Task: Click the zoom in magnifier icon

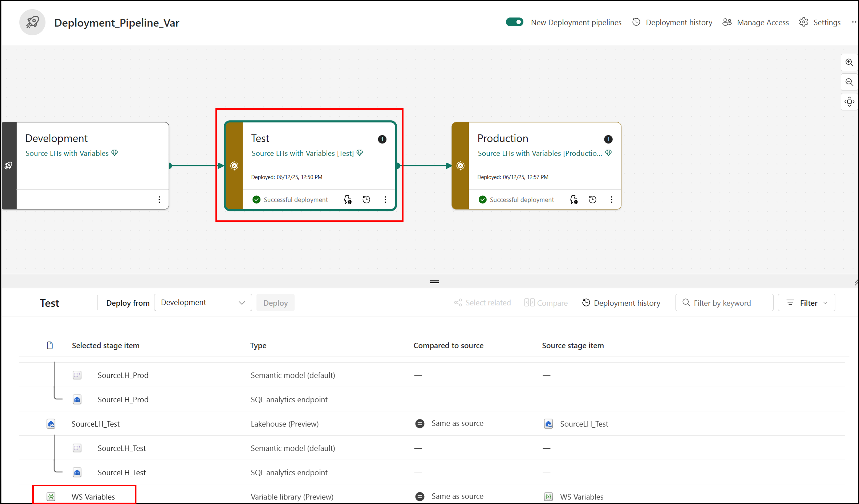Action: [849, 63]
